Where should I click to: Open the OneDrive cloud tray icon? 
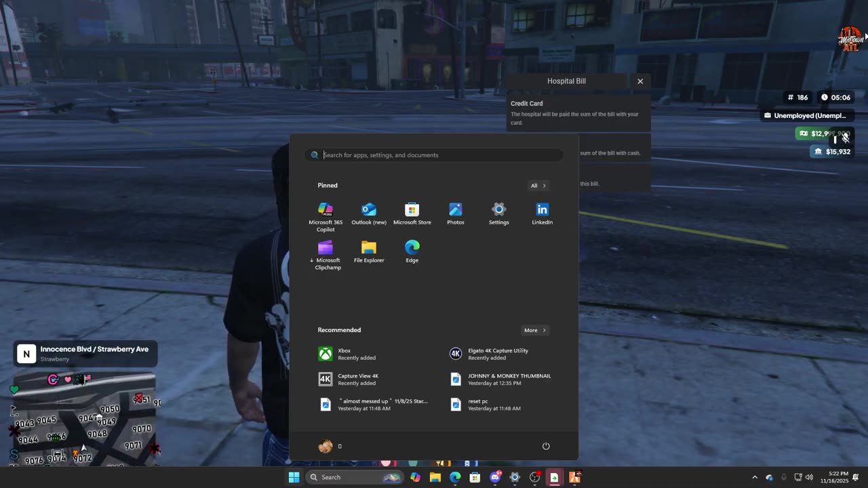point(769,477)
